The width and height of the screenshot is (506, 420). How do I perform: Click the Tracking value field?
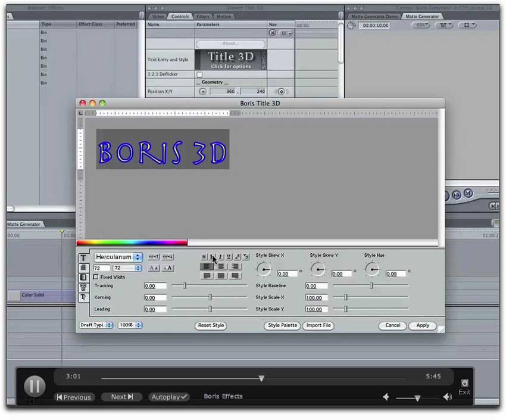tap(155, 286)
